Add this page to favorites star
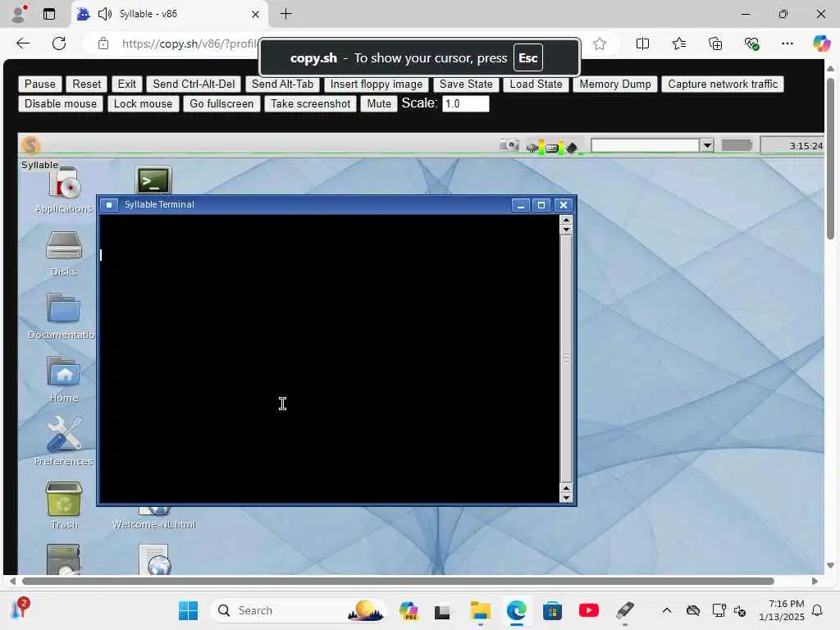Screen dimensions: 840x630 (600, 44)
